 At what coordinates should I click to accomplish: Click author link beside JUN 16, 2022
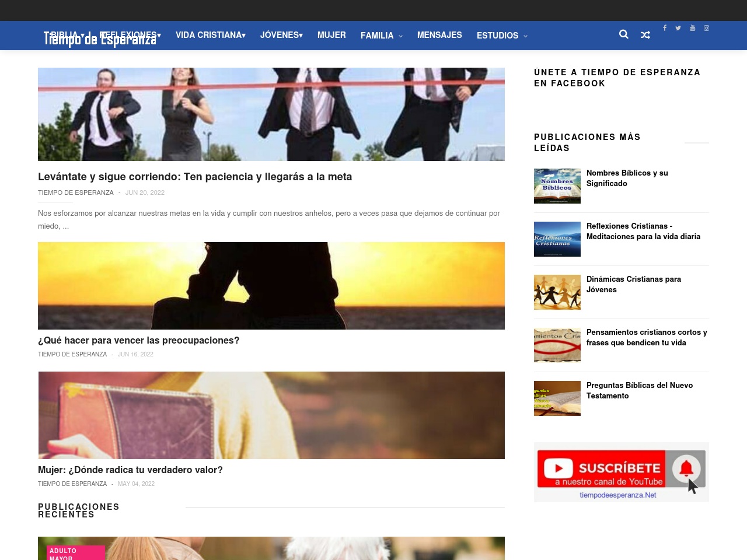tap(72, 354)
